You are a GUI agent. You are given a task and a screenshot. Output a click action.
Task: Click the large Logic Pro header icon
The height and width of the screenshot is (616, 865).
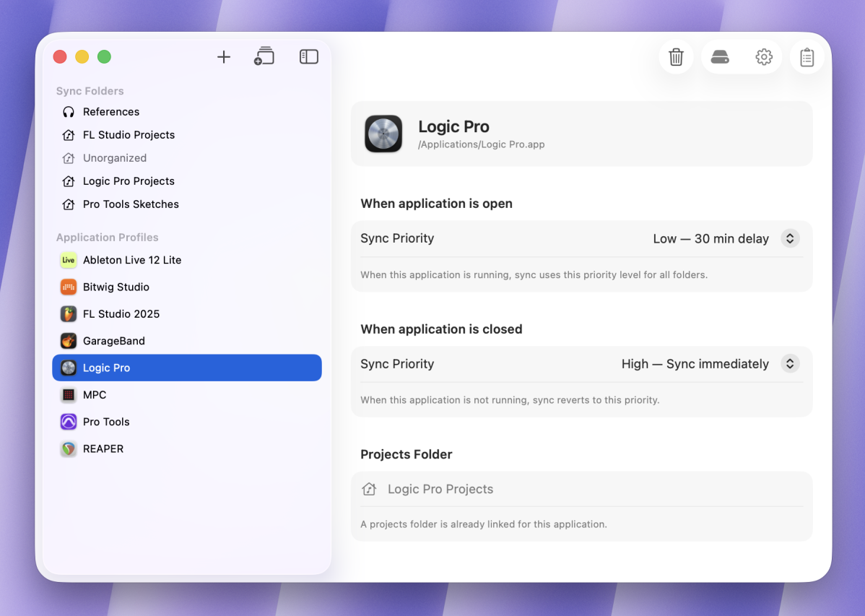(383, 134)
